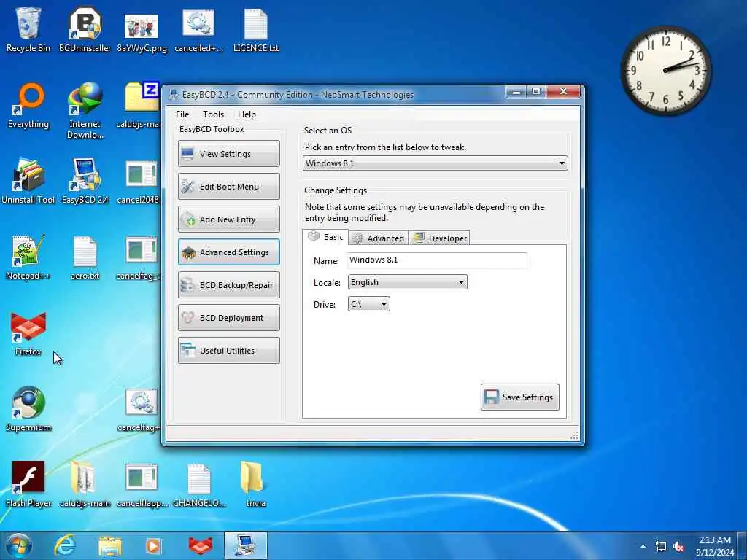The height and width of the screenshot is (560, 747).
Task: Click the Advanced Settings toolbox button
Action: (x=228, y=252)
